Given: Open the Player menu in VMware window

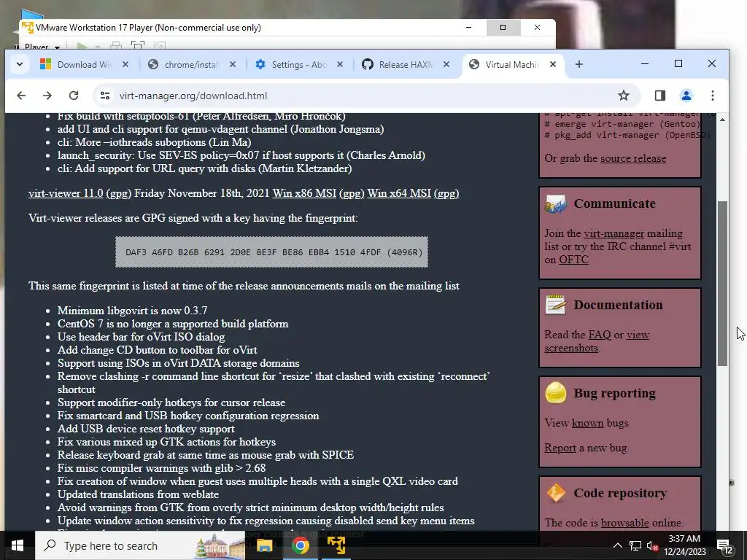Looking at the screenshot, I should click(x=42, y=47).
